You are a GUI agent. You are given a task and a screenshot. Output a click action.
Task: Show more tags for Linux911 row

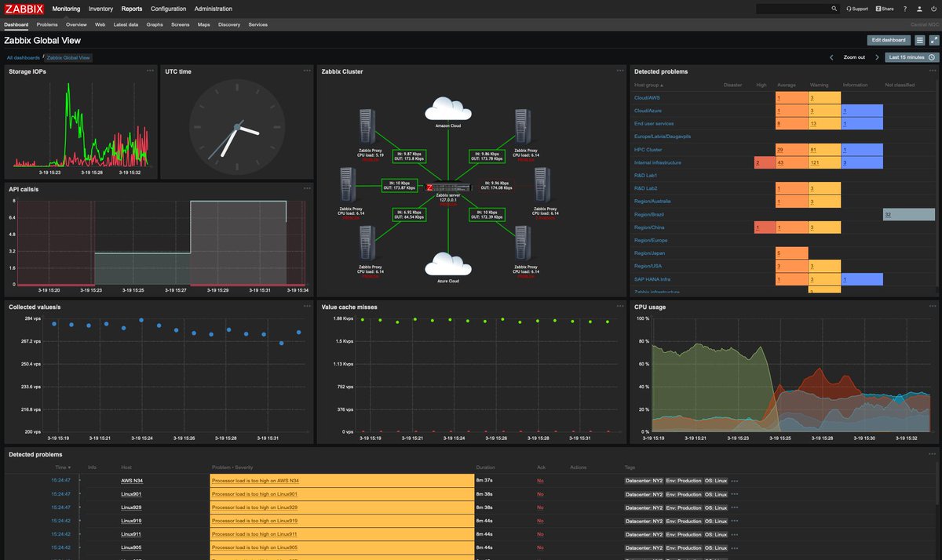pos(735,534)
